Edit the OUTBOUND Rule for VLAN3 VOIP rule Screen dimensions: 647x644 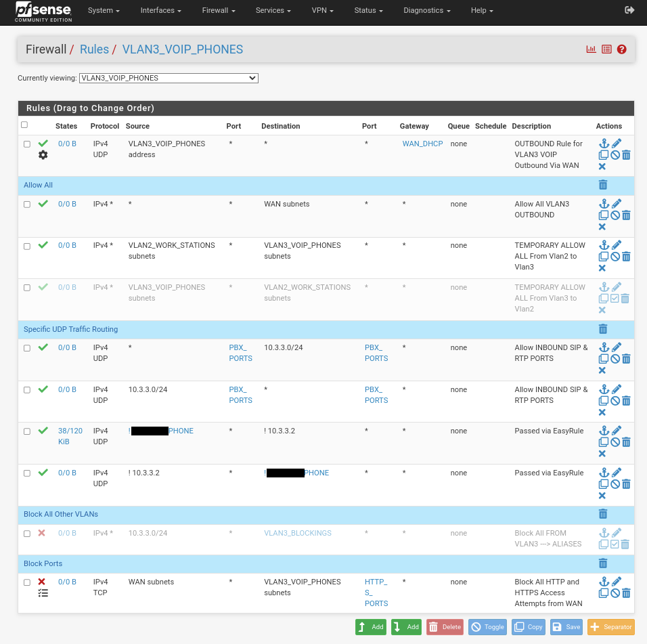pos(617,144)
